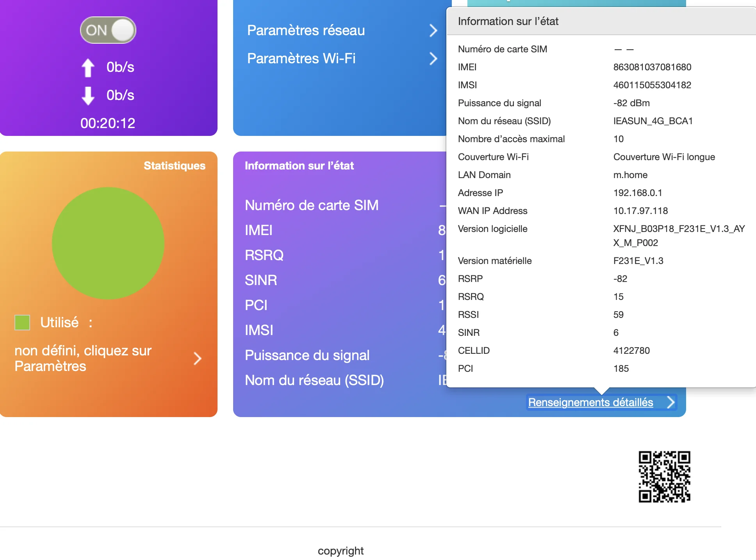
Task: Click Information sur l'état popup header
Action: [x=508, y=21]
